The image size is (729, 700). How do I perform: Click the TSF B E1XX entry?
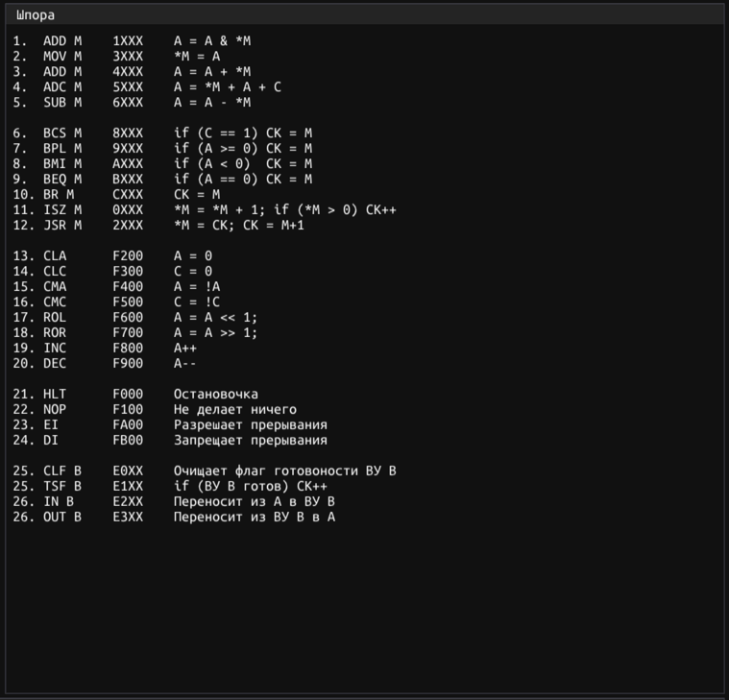click(170, 486)
